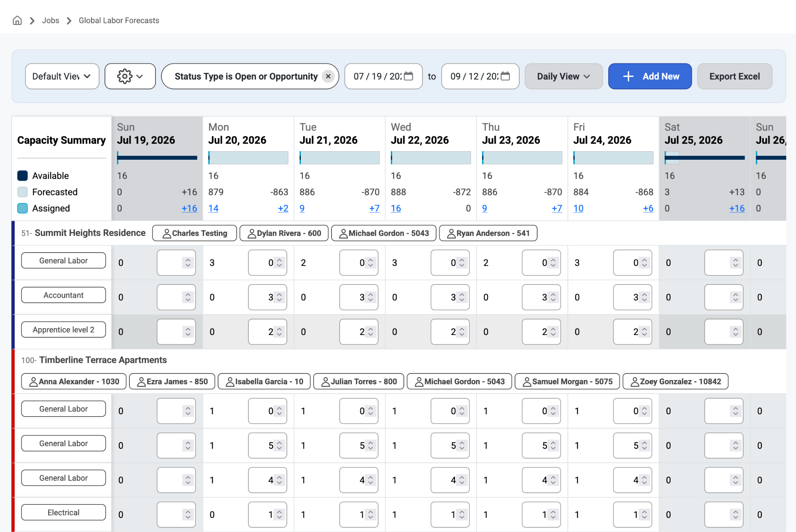Adjust Summit Heights General Labor stepper for Jul 20
Image resolution: width=796 pixels, height=532 pixels.
(x=279, y=263)
